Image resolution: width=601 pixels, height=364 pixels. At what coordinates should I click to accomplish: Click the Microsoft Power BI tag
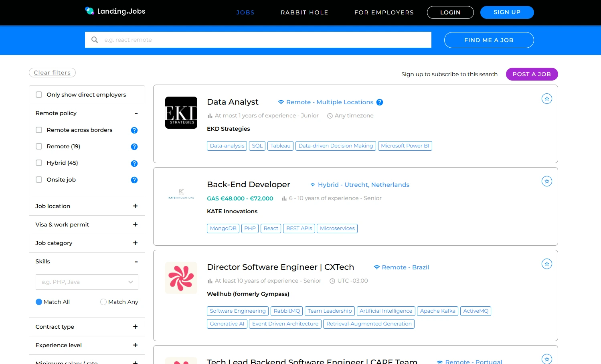click(x=405, y=146)
